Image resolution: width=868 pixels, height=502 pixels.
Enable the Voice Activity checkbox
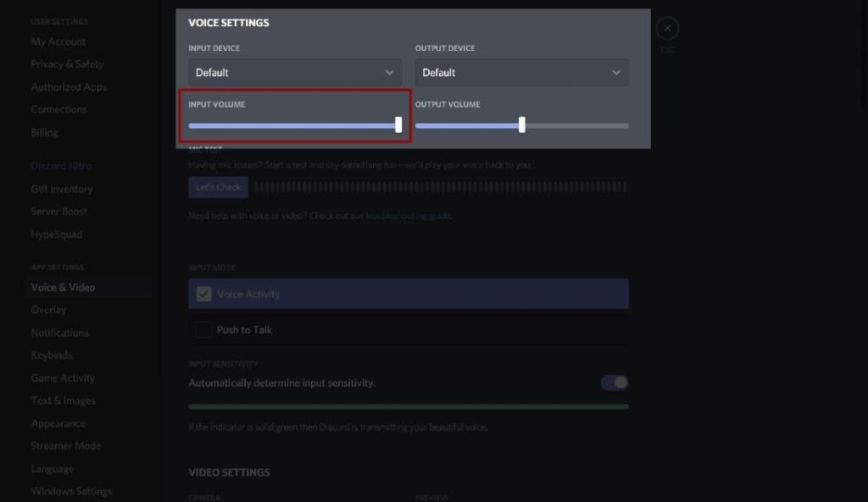203,294
